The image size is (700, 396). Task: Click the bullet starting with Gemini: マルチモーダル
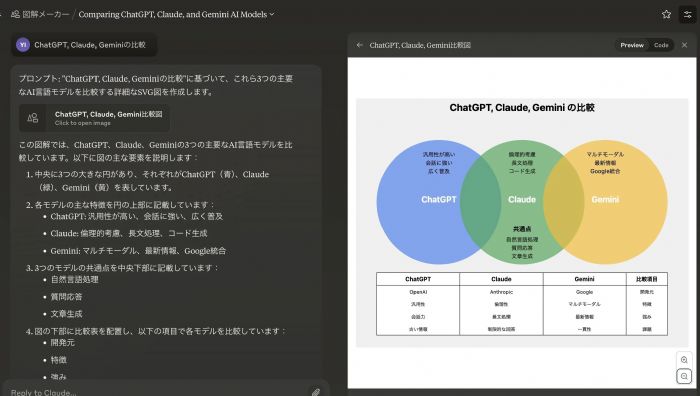[138, 251]
